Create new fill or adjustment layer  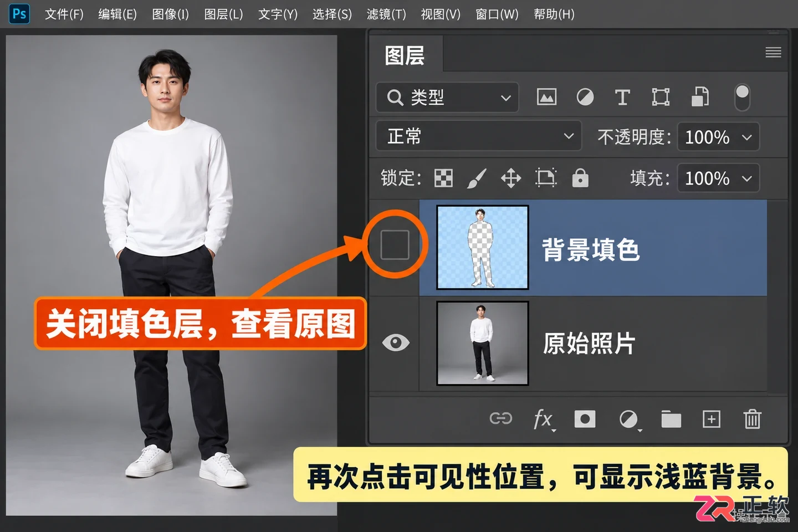(629, 420)
